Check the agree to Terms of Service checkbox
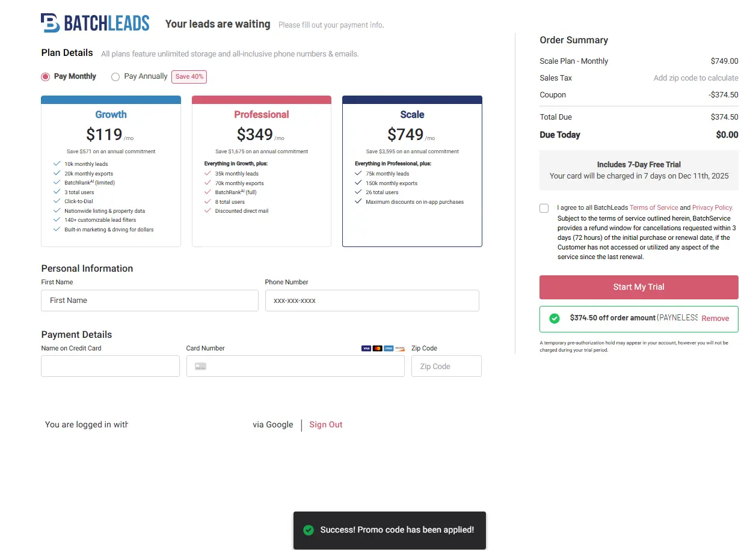This screenshot has width=756, height=550. [544, 209]
